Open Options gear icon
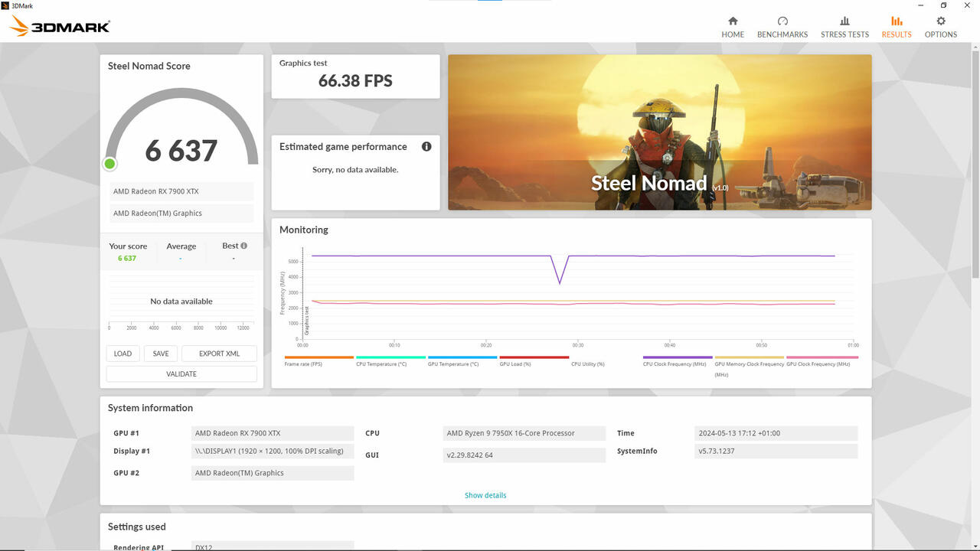 941,21
